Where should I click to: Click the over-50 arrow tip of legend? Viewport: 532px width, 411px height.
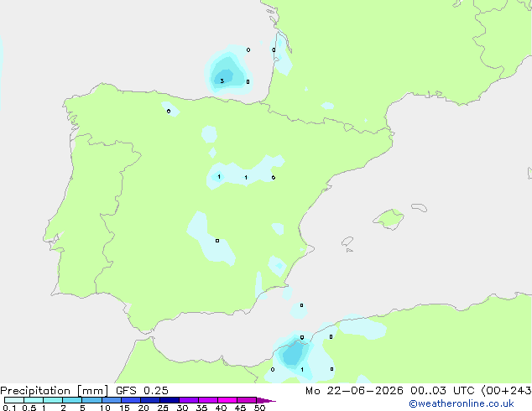266,400
